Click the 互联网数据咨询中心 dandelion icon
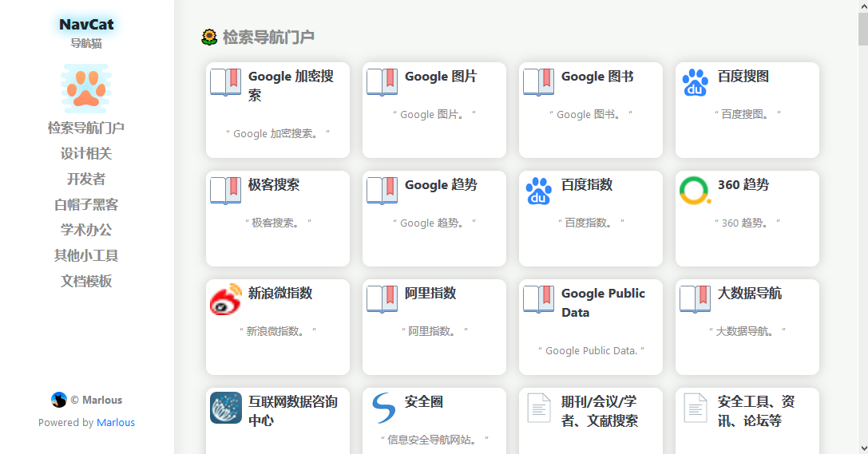Viewport: 868px width, 454px height. pos(226,408)
